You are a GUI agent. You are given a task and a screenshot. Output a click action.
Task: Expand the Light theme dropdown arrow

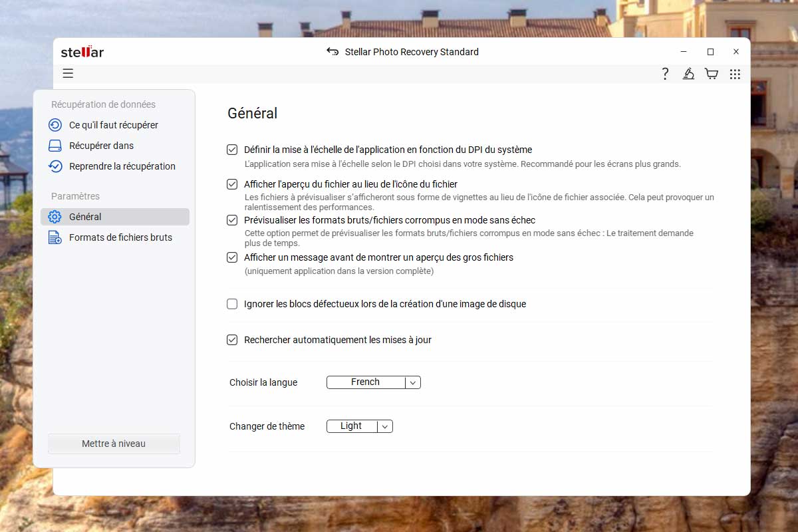coord(385,426)
